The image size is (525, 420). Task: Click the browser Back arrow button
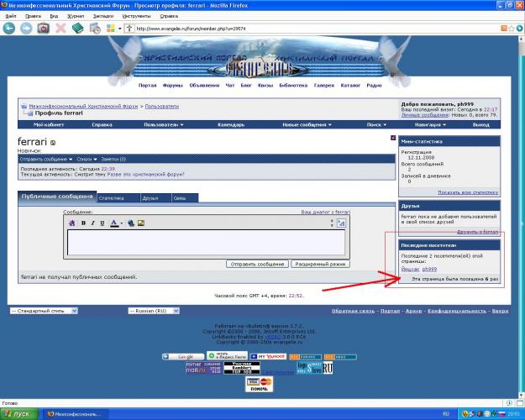[x=9, y=28]
